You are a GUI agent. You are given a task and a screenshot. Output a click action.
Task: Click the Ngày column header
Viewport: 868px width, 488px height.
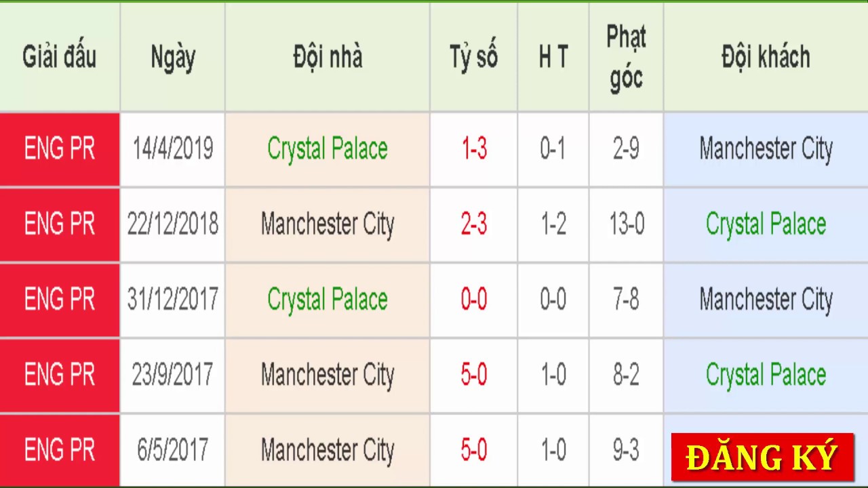tap(173, 57)
